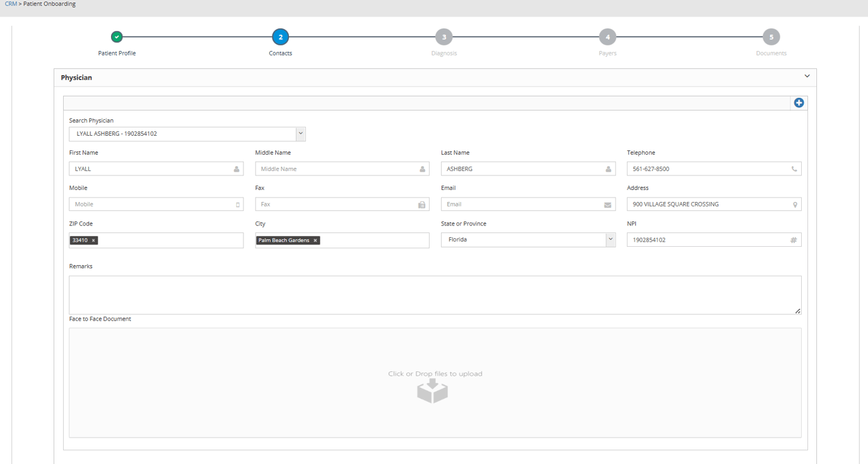Click the map pin icon in Address field
868x464 pixels.
794,205
